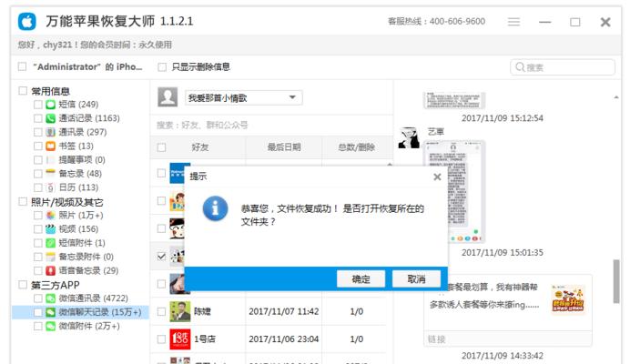
Task: Open the hamburger menu in title bar
Action: 513,22
